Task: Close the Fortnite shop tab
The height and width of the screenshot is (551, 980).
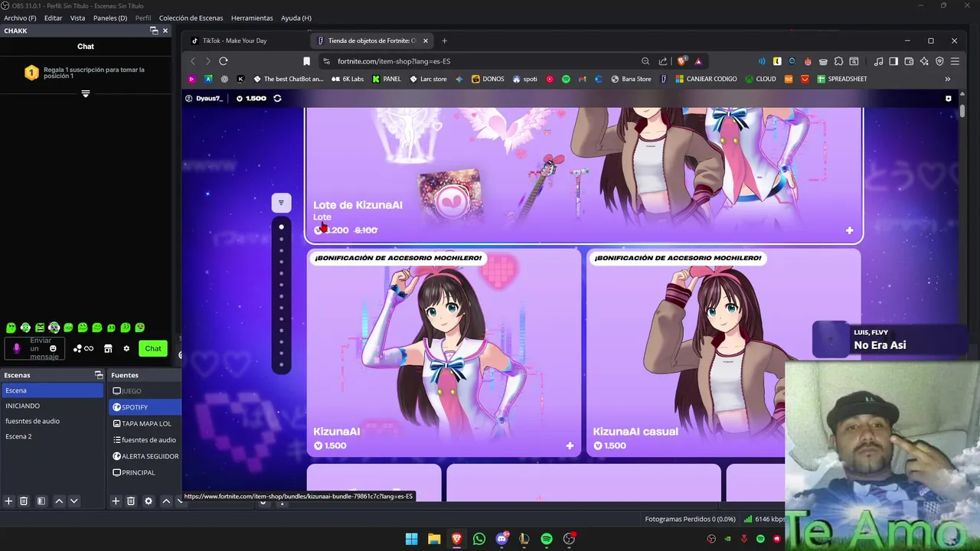Action: [x=425, y=41]
